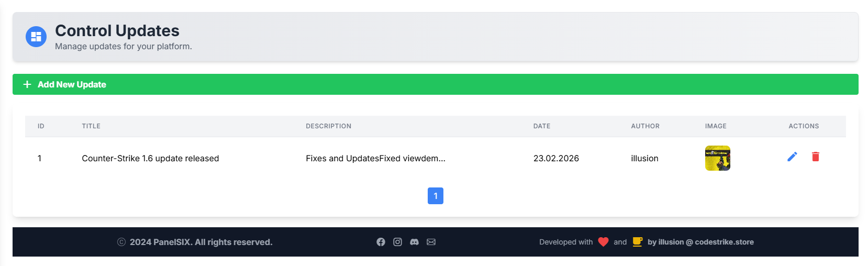Click the yellow coffee cup icon
The height and width of the screenshot is (266, 868).
(x=637, y=242)
